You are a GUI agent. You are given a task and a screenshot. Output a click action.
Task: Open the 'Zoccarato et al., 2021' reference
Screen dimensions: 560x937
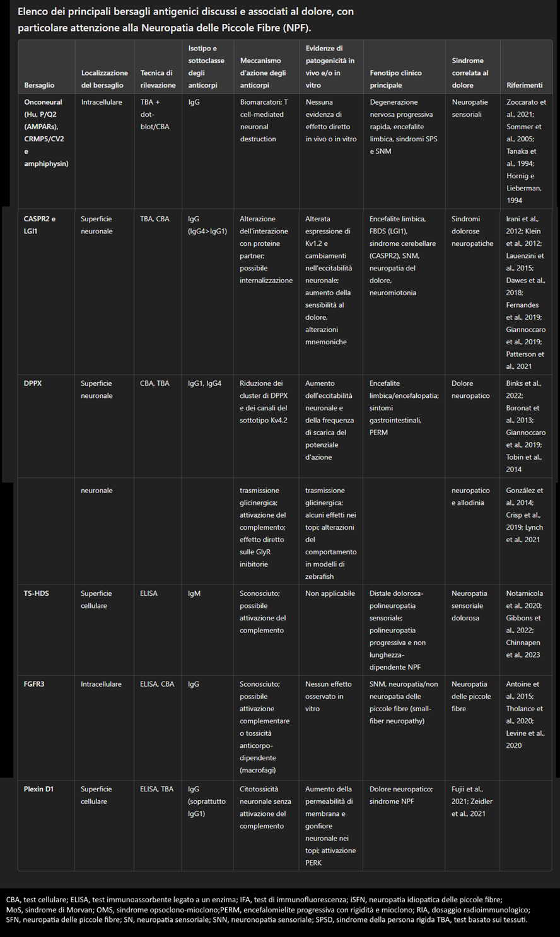tap(526, 108)
